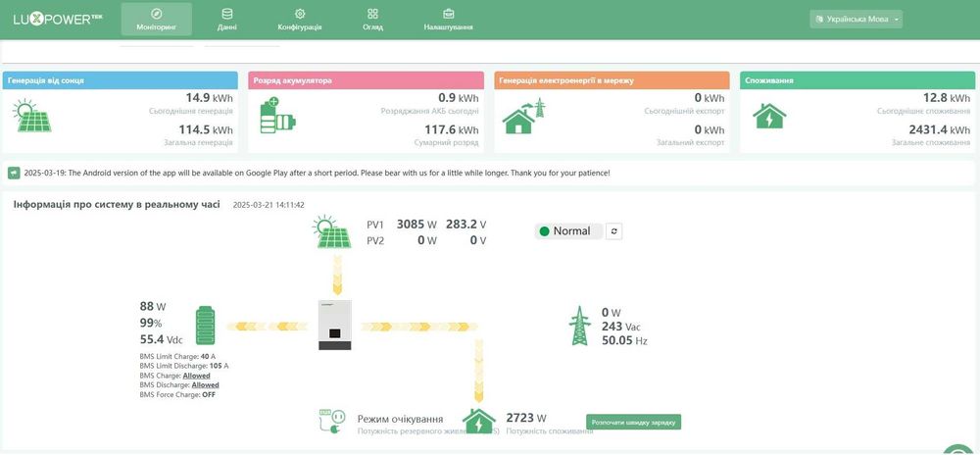The width and height of the screenshot is (980, 455).
Task: Click BMS Discharge Allowed link
Action: click(x=205, y=385)
